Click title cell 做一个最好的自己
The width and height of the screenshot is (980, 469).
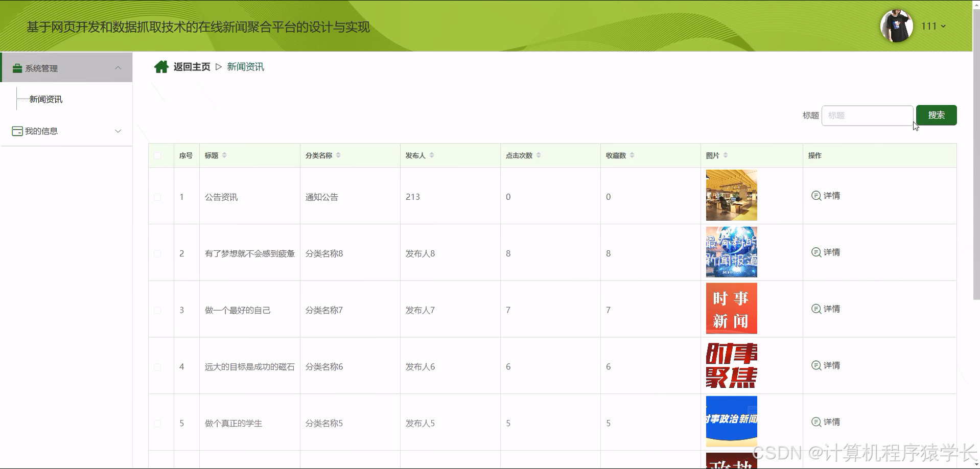238,311
